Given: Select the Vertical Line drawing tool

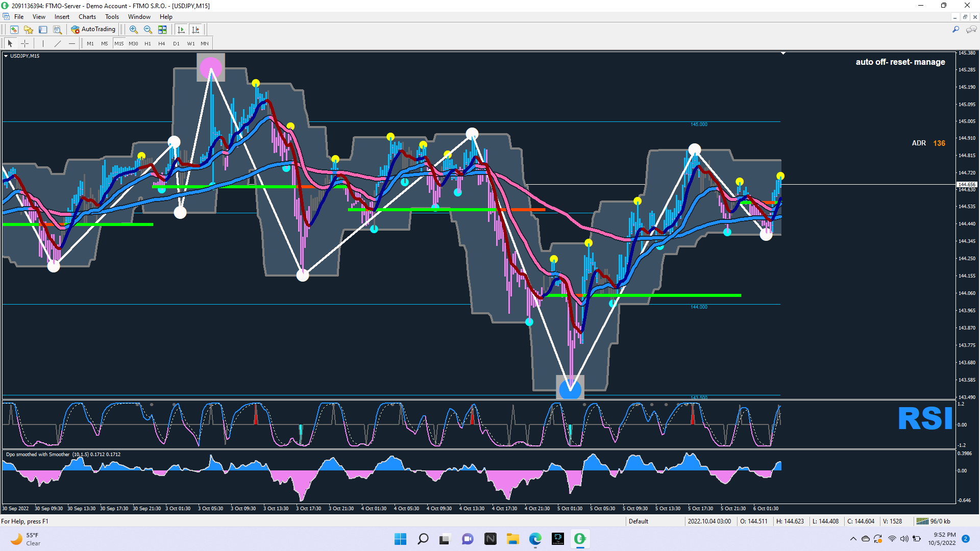Looking at the screenshot, I should tap(43, 43).
